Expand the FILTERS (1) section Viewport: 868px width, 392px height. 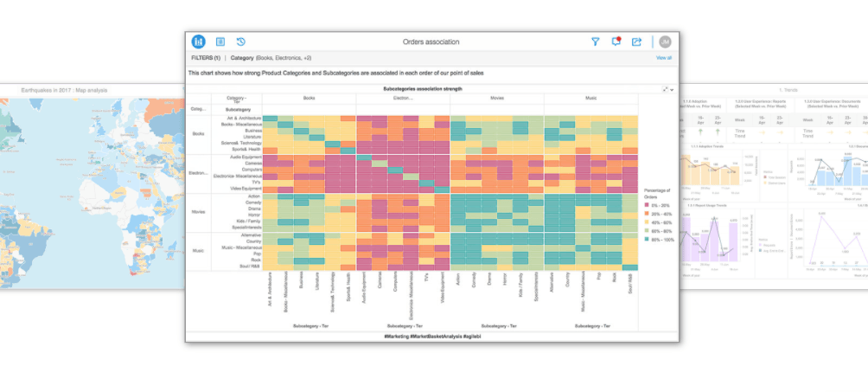206,58
